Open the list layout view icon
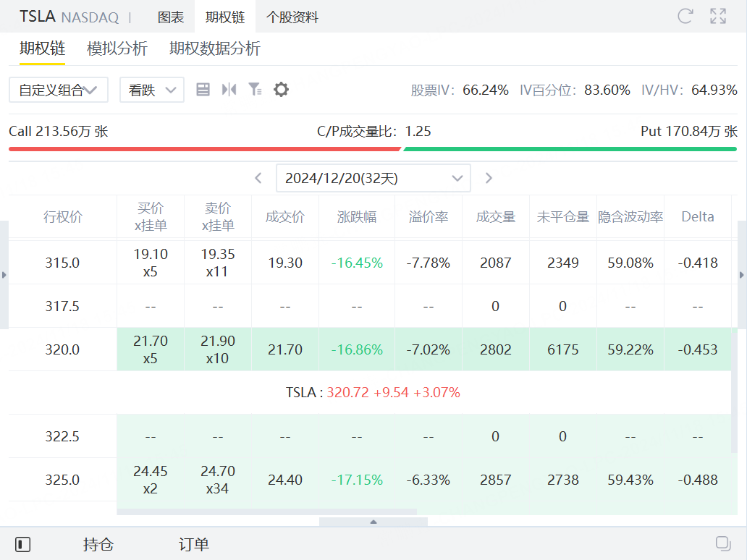 pos(203,90)
